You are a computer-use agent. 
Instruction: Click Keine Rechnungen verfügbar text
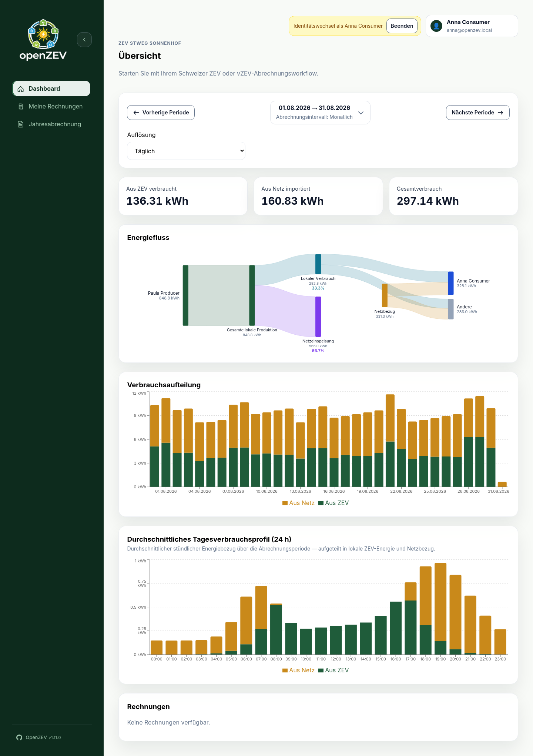(168, 722)
